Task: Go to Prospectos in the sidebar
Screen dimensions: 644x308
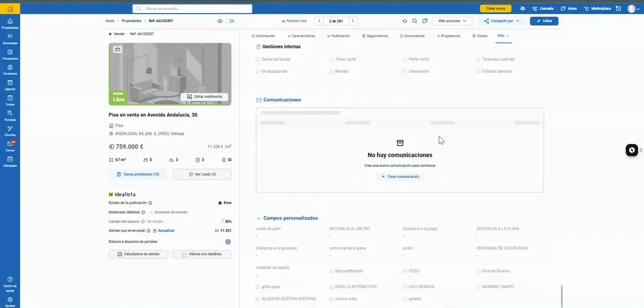Action: pos(10,54)
